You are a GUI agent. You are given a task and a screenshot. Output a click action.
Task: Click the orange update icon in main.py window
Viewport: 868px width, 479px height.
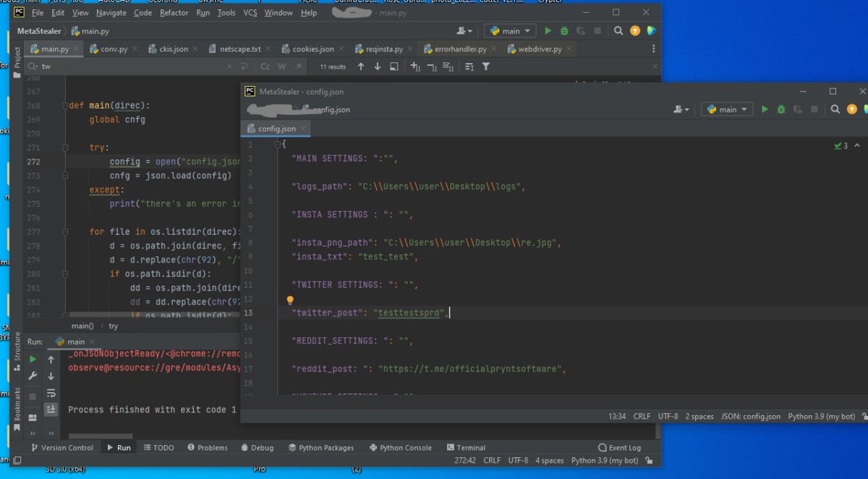tap(635, 31)
